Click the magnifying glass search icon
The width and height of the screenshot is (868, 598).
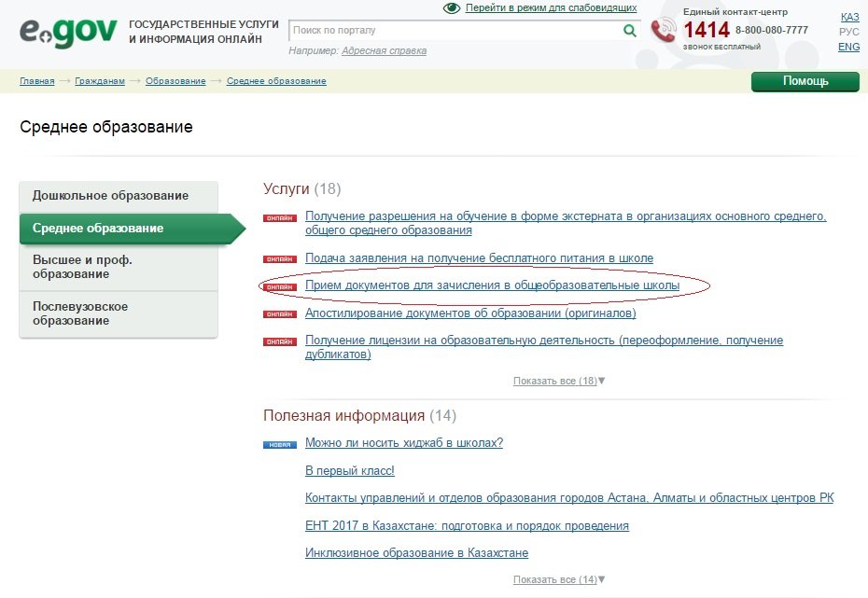[629, 31]
